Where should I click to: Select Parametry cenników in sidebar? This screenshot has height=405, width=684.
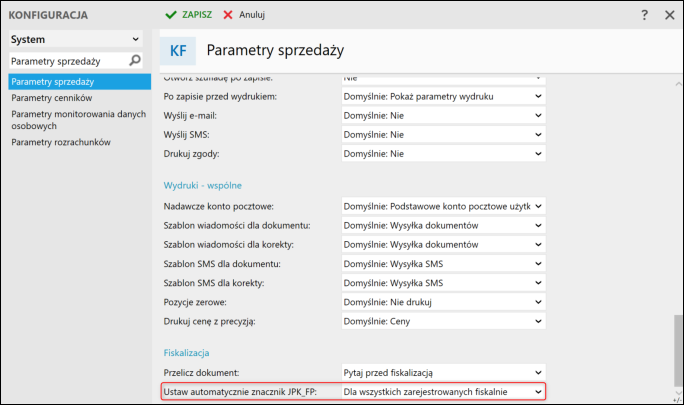click(52, 98)
